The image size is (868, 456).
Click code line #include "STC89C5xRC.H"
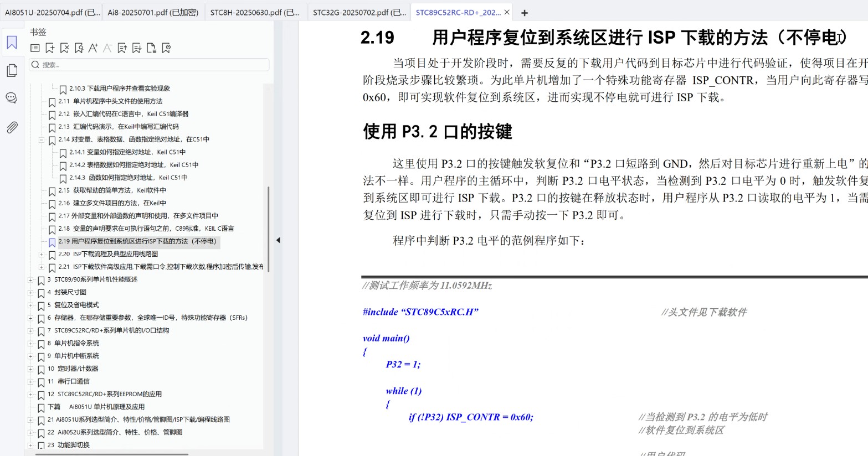(x=420, y=312)
